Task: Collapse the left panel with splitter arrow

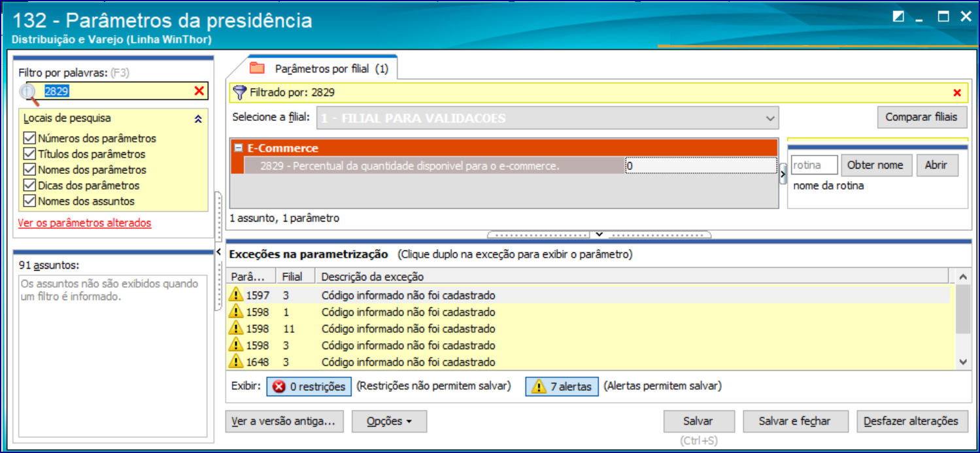Action: tap(218, 252)
